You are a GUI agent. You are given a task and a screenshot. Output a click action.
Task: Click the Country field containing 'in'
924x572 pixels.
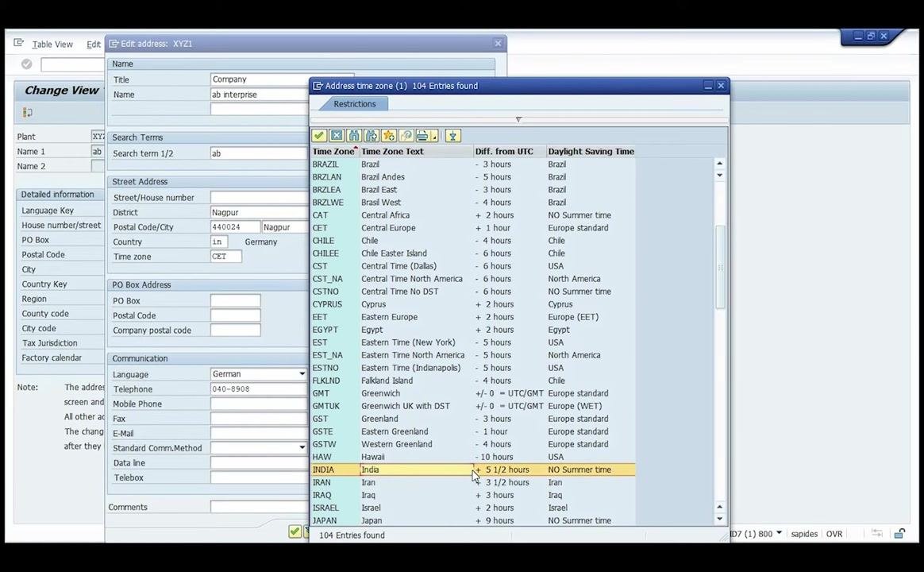pyautogui.click(x=218, y=242)
